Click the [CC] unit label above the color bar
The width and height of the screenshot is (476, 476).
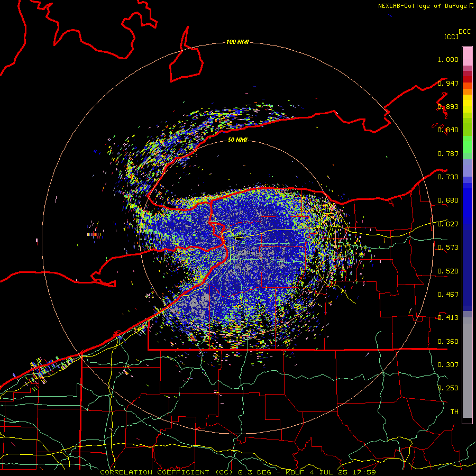pos(452,36)
